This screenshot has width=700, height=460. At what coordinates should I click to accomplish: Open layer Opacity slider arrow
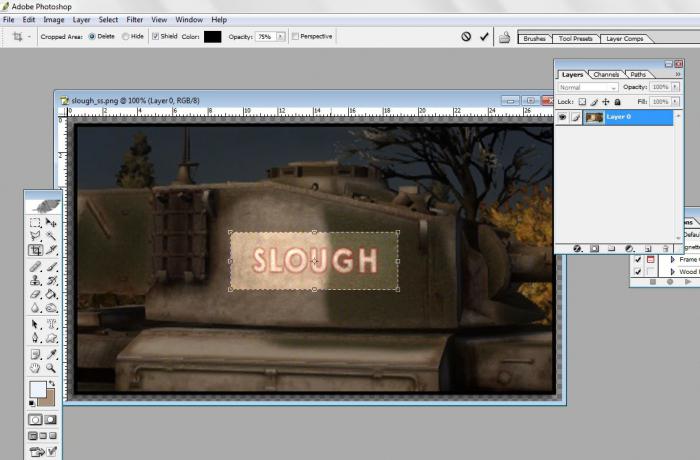tap(675, 87)
